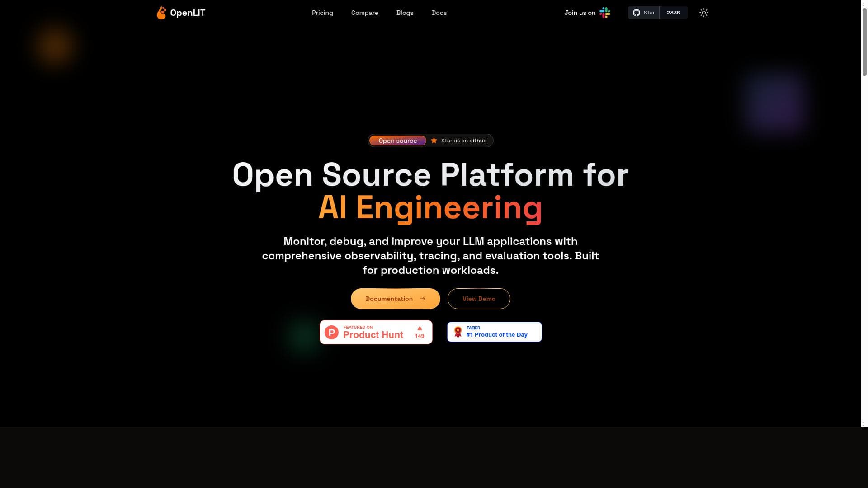
Task: Open the Slack icon next to Join us on
Action: pyautogui.click(x=605, y=13)
